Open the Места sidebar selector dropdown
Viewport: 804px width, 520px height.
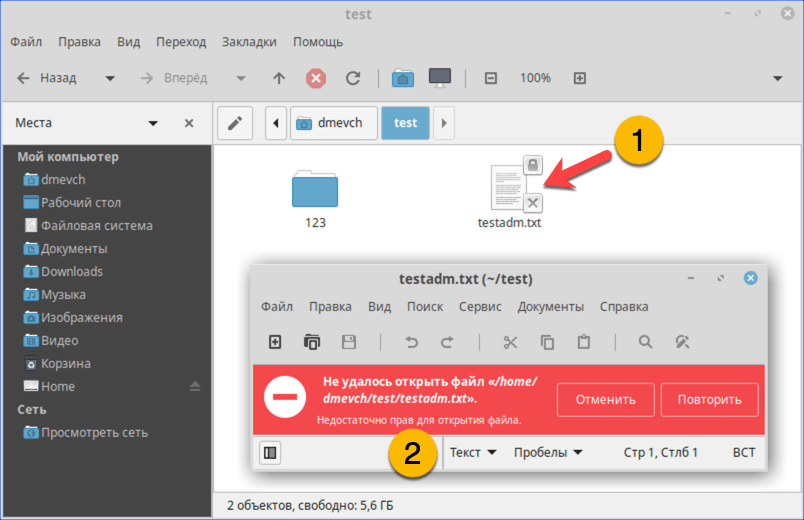click(x=153, y=123)
